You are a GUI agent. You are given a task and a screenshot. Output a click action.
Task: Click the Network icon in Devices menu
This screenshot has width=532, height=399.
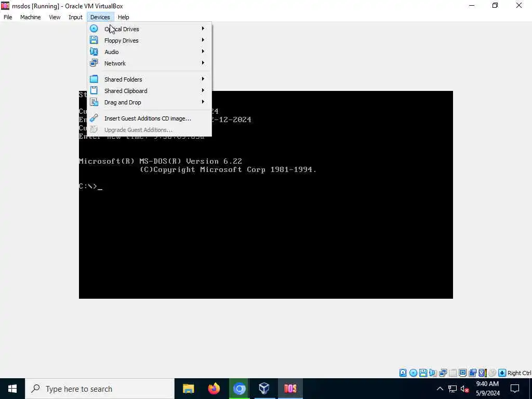pos(94,63)
